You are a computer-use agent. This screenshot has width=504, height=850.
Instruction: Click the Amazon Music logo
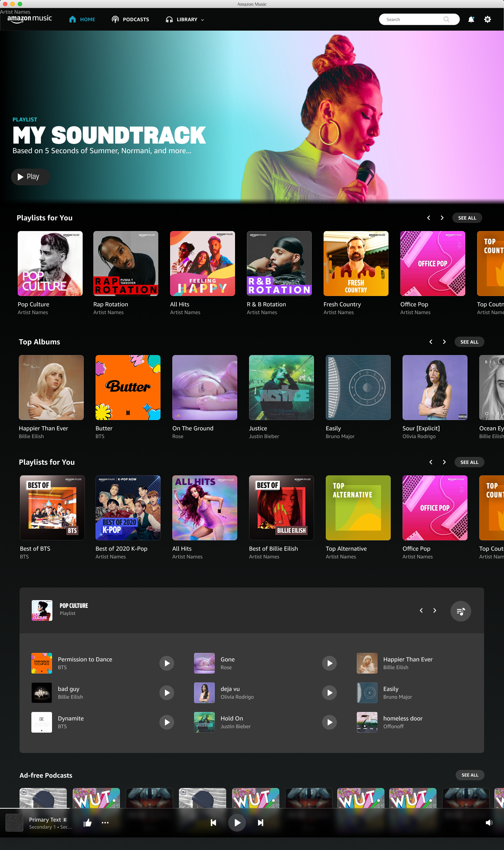pyautogui.click(x=30, y=19)
